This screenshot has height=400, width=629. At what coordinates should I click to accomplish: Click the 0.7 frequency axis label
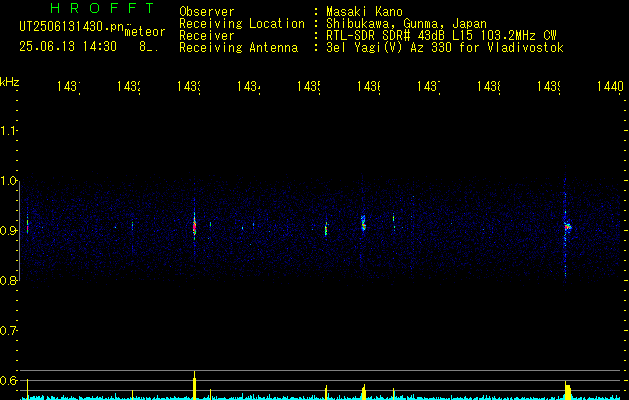coord(8,331)
